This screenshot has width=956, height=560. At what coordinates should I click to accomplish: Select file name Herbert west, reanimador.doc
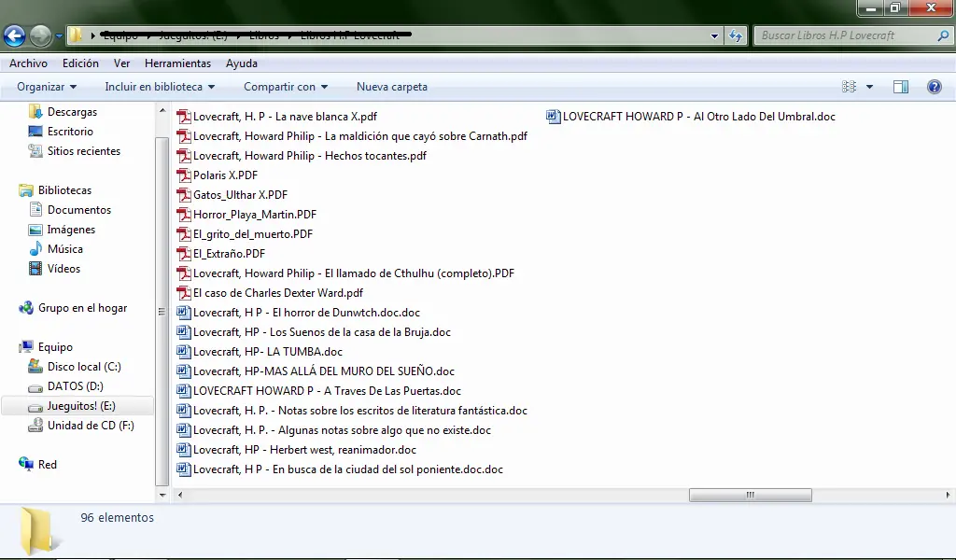pos(305,450)
